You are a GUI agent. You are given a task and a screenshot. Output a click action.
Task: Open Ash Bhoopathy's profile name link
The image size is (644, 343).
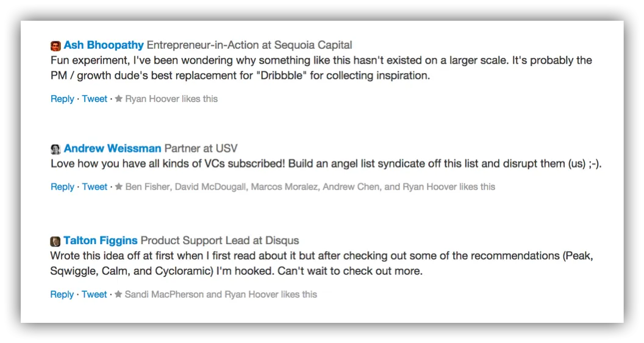(x=104, y=45)
